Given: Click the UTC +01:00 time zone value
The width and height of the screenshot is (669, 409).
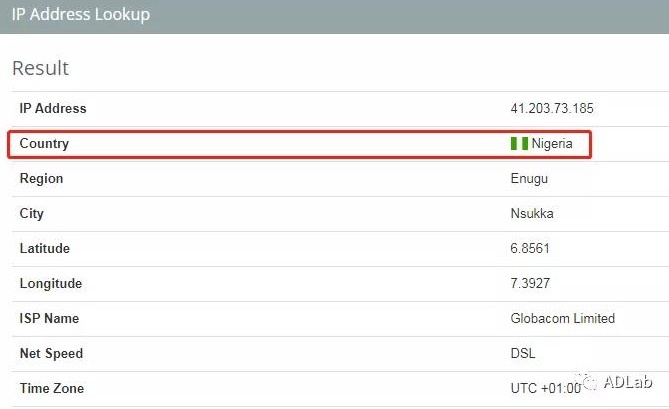Looking at the screenshot, I should click(x=545, y=388).
